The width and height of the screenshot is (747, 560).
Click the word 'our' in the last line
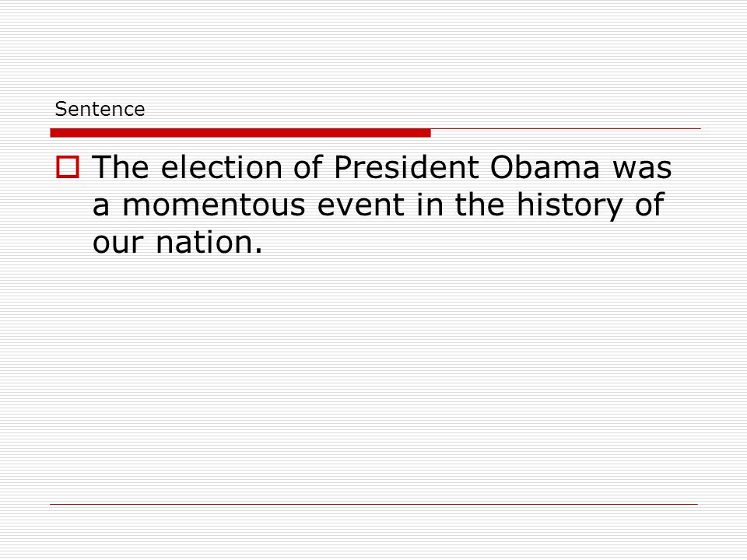(x=117, y=243)
